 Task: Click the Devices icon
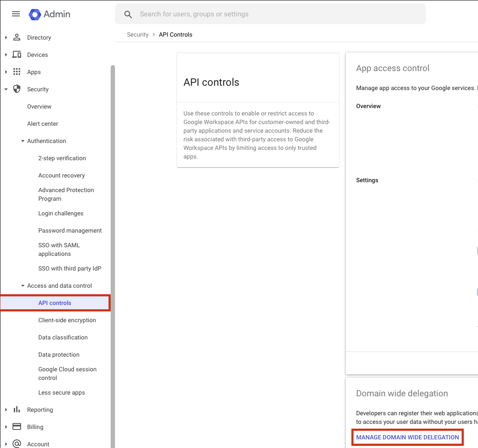(17, 55)
